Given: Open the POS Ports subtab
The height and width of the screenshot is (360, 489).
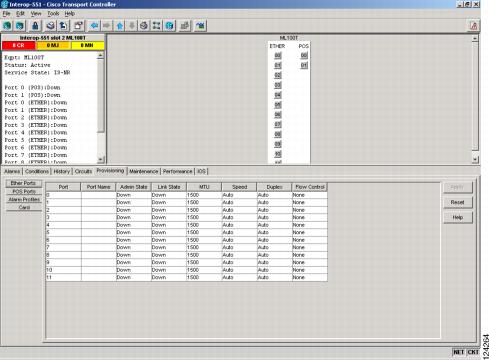Looking at the screenshot, I should pyautogui.click(x=24, y=191).
